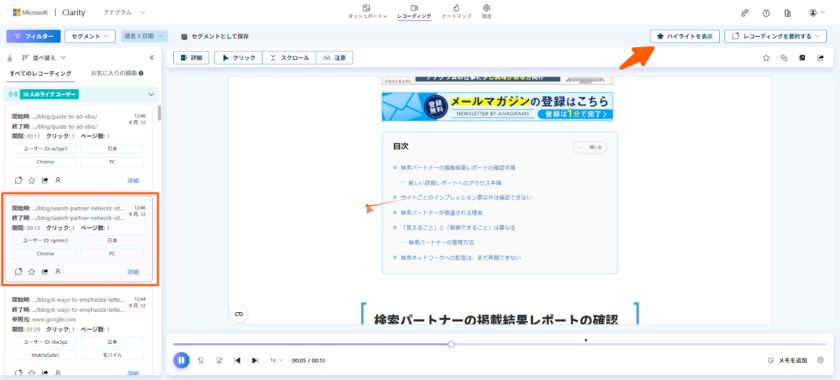Screen dimensions: 840x380
Task: Open the help icon in header
Action: coord(766,12)
